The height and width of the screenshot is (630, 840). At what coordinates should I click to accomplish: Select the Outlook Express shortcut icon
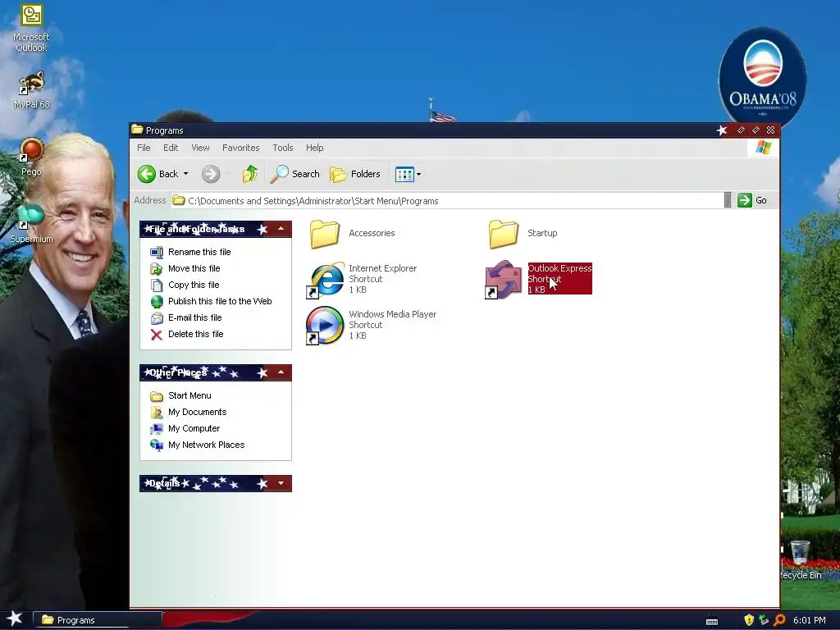coord(503,279)
